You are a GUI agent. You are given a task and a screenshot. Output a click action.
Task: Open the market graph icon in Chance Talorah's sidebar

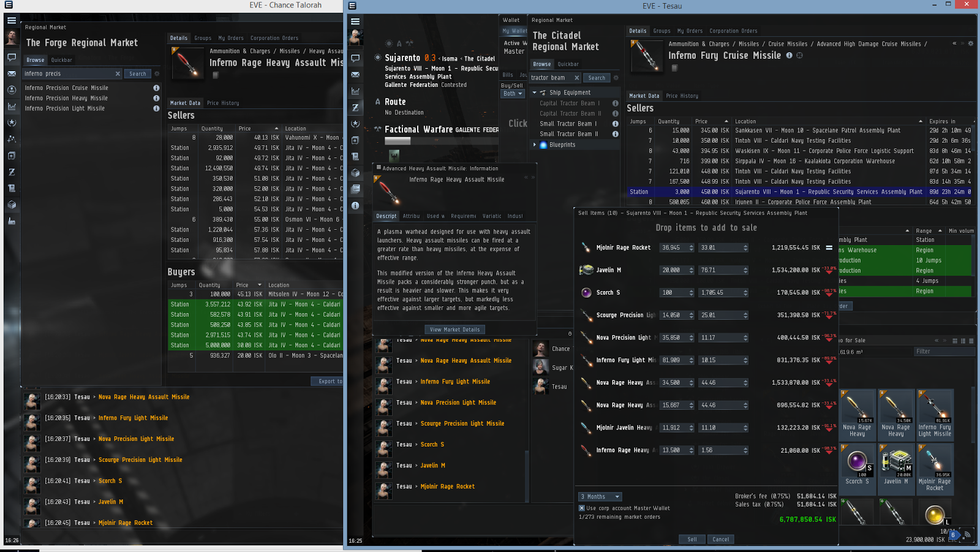12,107
